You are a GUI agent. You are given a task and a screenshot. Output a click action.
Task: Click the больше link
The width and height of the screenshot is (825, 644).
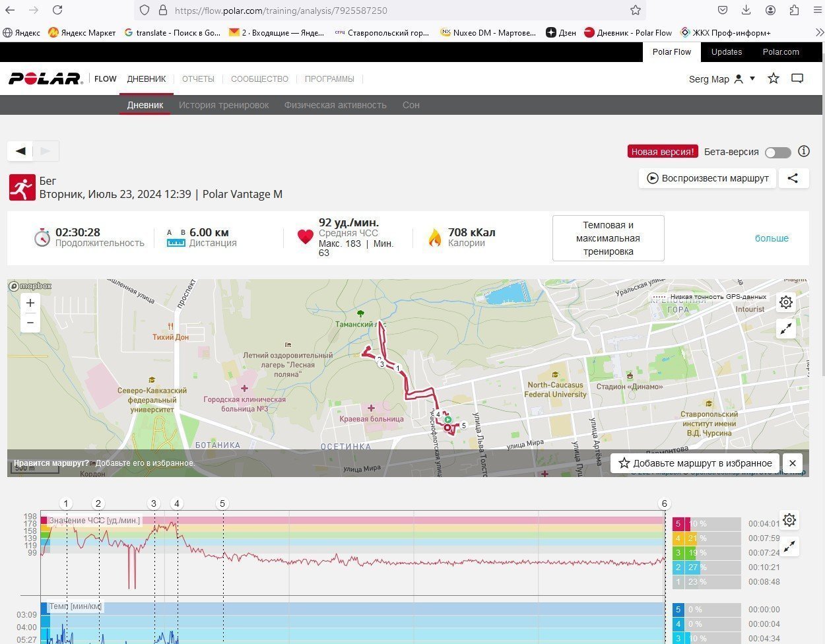point(772,238)
